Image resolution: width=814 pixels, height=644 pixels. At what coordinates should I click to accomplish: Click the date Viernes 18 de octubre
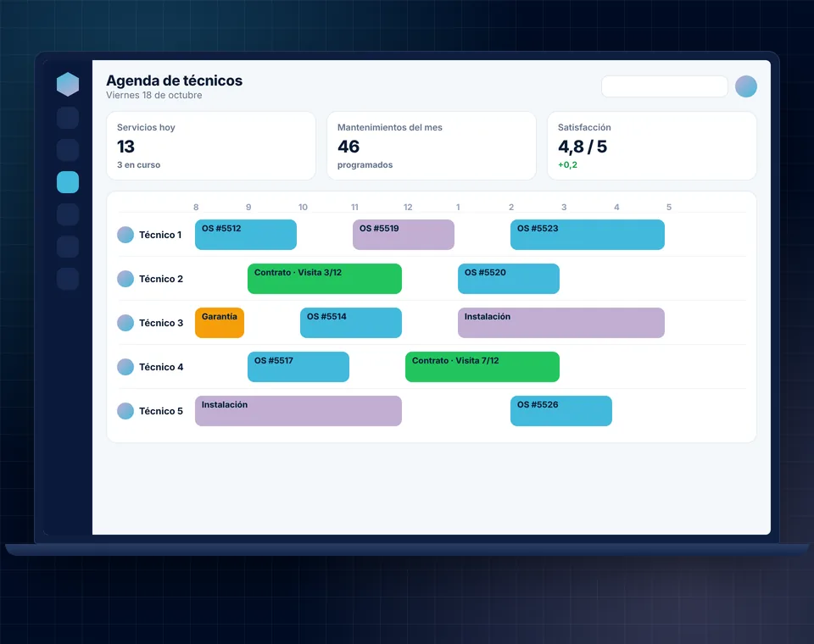154,95
